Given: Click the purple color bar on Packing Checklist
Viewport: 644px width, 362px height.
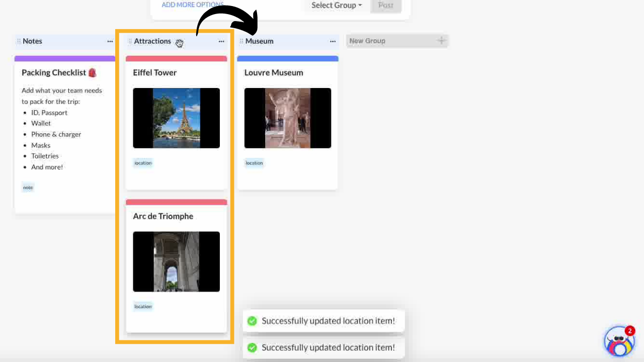Looking at the screenshot, I should [65, 58].
